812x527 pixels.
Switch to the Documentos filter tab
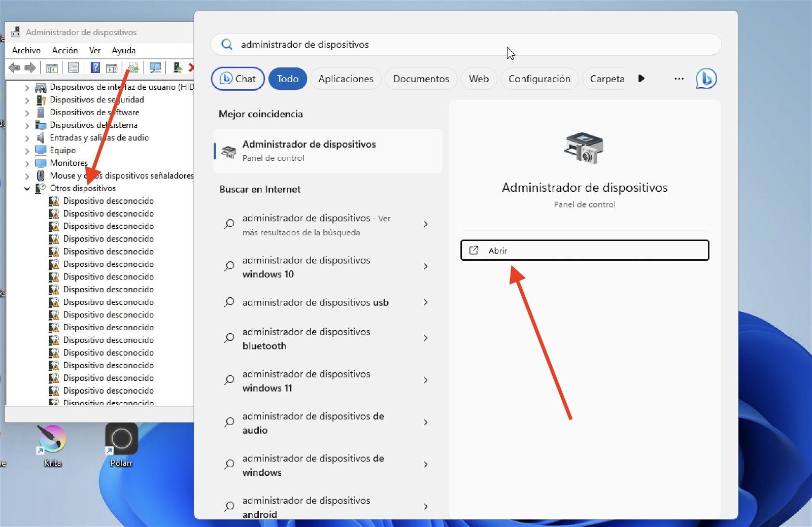point(421,79)
